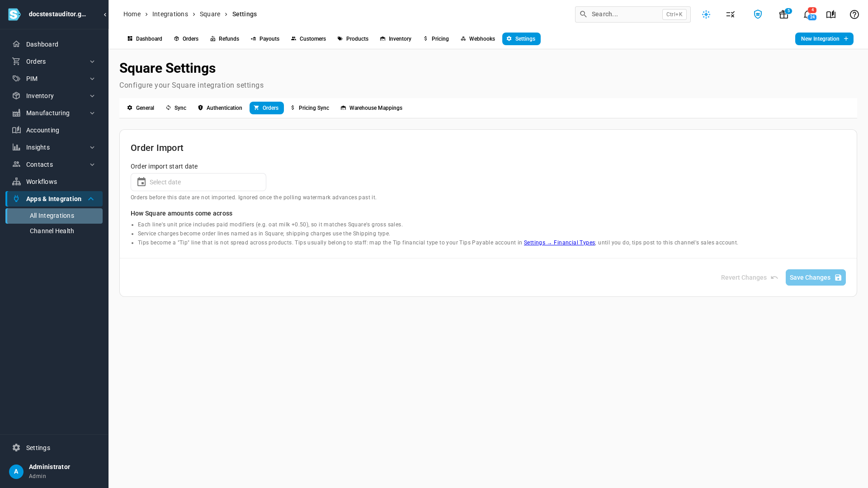Click the magnifier search icon
This screenshot has height=488, width=868.
584,14
